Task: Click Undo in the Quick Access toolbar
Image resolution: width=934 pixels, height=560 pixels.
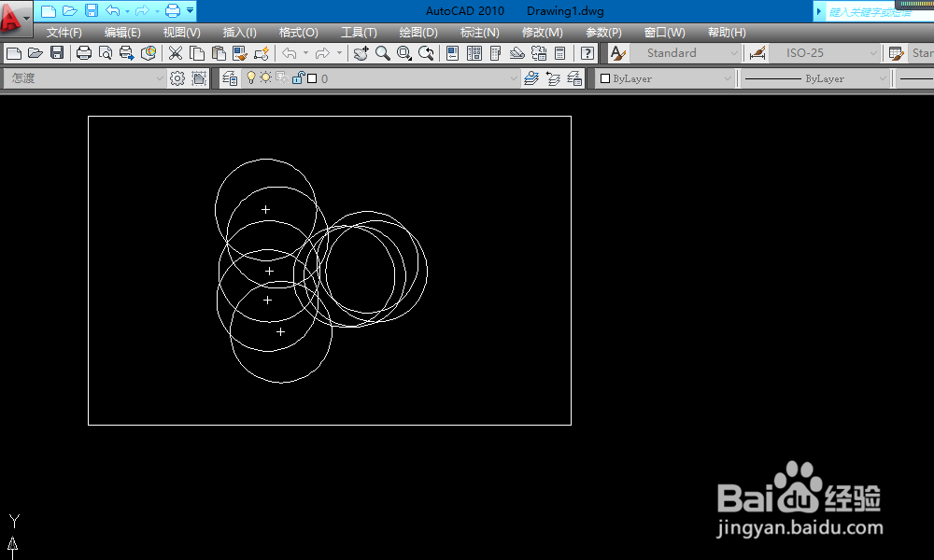Action: tap(113, 10)
